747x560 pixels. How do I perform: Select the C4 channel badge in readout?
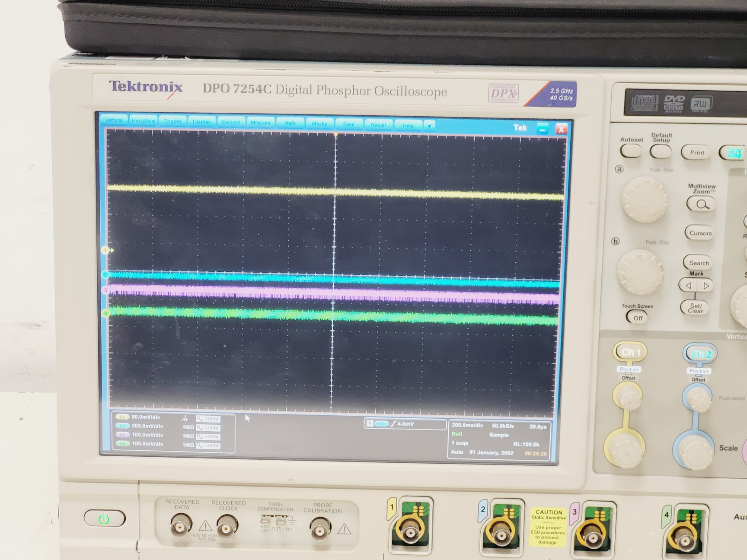122,444
